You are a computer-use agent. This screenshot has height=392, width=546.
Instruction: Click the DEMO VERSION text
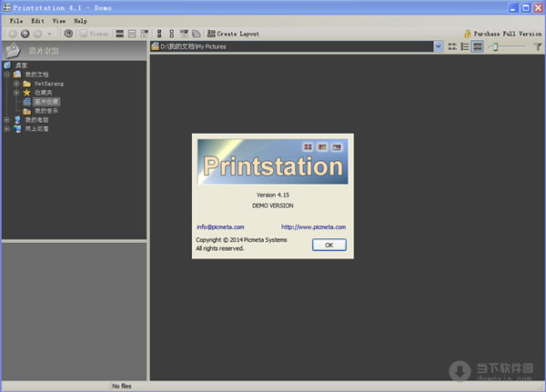click(273, 206)
